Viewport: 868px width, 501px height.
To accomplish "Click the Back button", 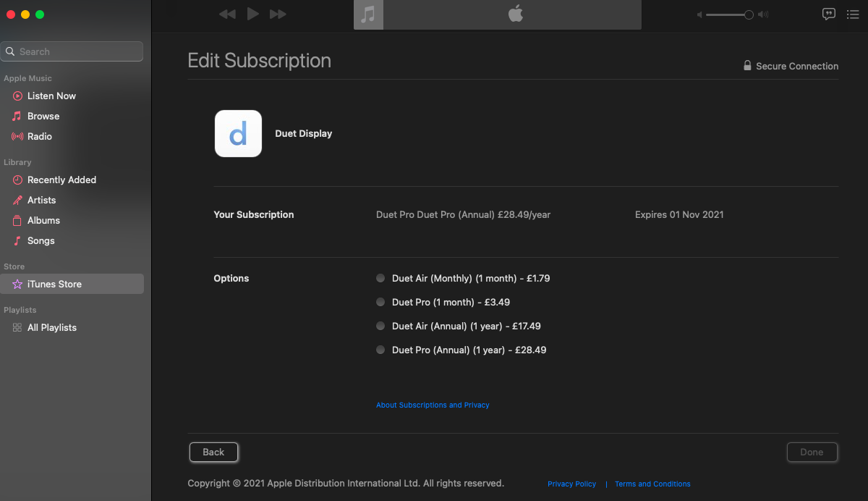I will coord(213,452).
